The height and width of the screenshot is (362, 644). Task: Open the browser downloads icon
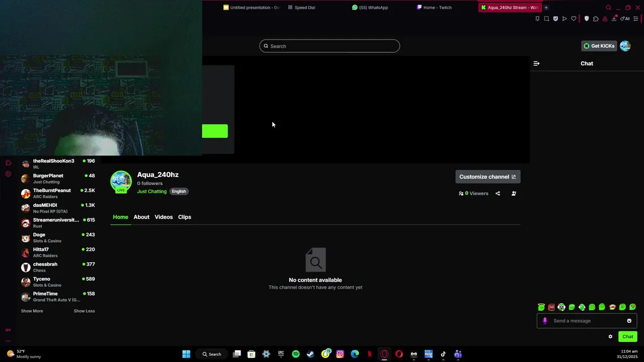point(614,19)
